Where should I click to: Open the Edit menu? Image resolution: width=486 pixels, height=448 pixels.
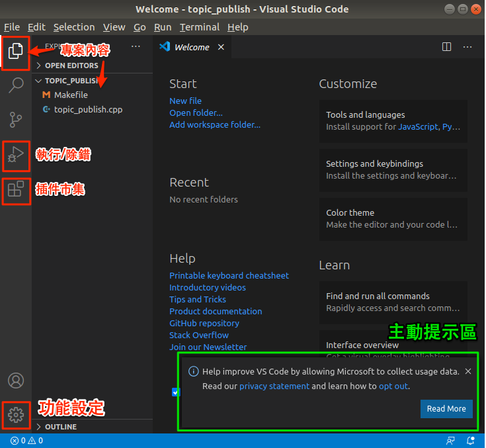36,27
